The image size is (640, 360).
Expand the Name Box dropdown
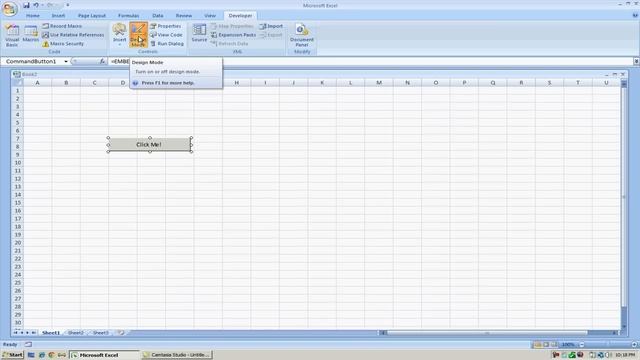coord(66,61)
